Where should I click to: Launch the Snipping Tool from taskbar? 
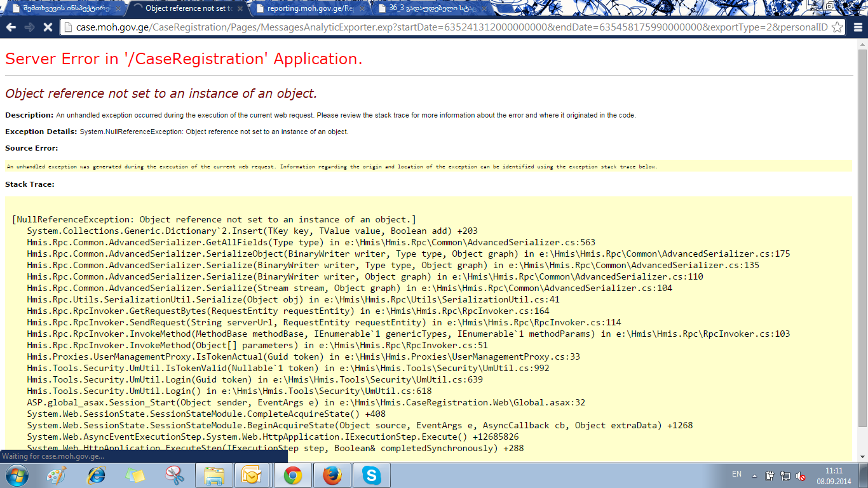pos(174,475)
